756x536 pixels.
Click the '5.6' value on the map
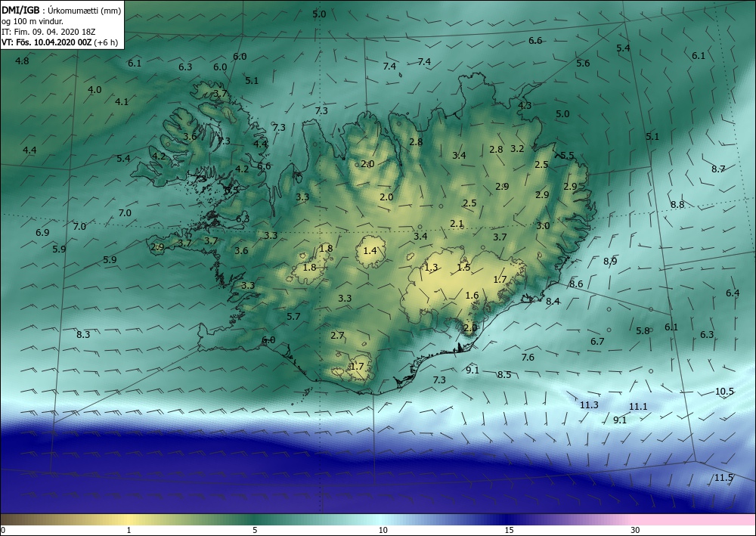583,64
